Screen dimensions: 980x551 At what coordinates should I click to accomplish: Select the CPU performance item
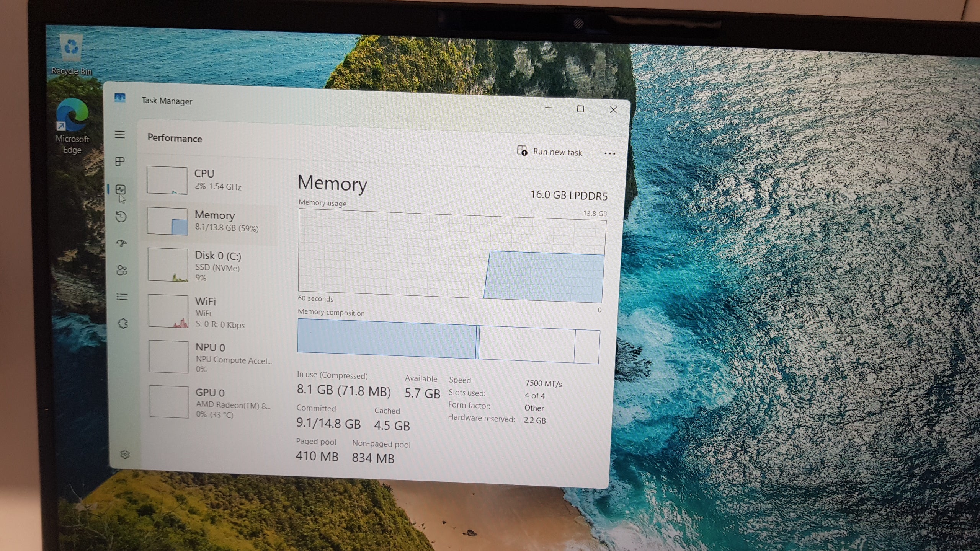[211, 180]
